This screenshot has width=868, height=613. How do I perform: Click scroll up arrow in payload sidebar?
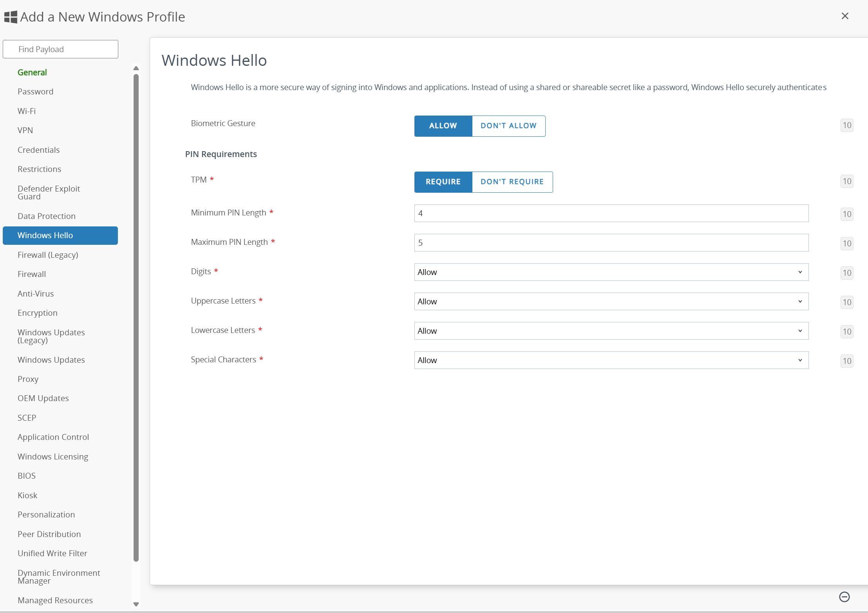[136, 69]
